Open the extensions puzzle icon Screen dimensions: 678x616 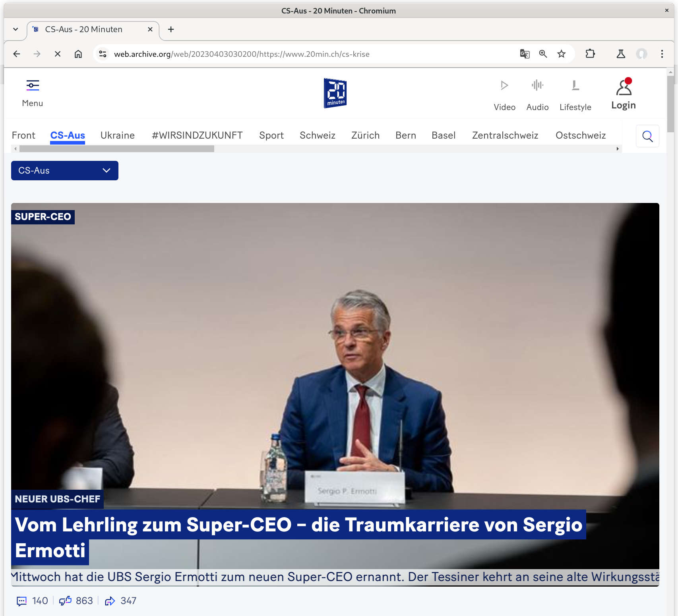pyautogui.click(x=590, y=54)
